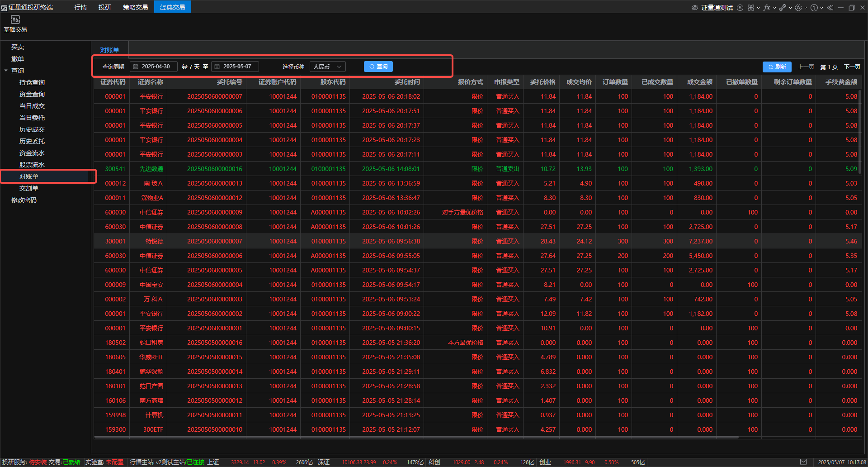Viewport: 868px width, 467px height.
Task: Click the four-panel layout icon
Action: click(x=751, y=8)
